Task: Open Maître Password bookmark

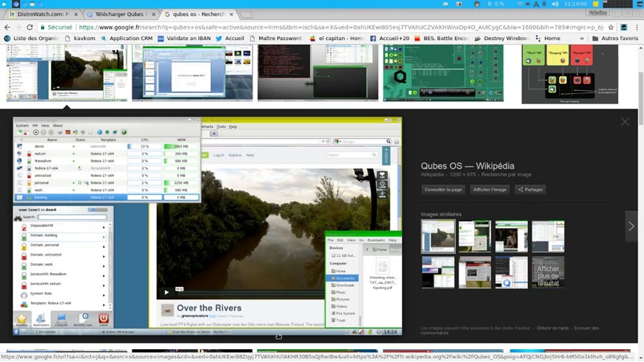Action: [276, 38]
